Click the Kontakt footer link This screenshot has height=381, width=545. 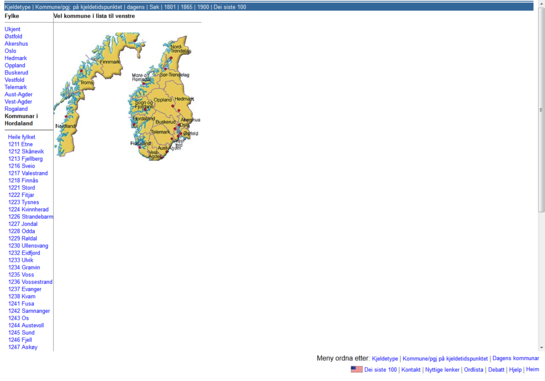point(410,370)
